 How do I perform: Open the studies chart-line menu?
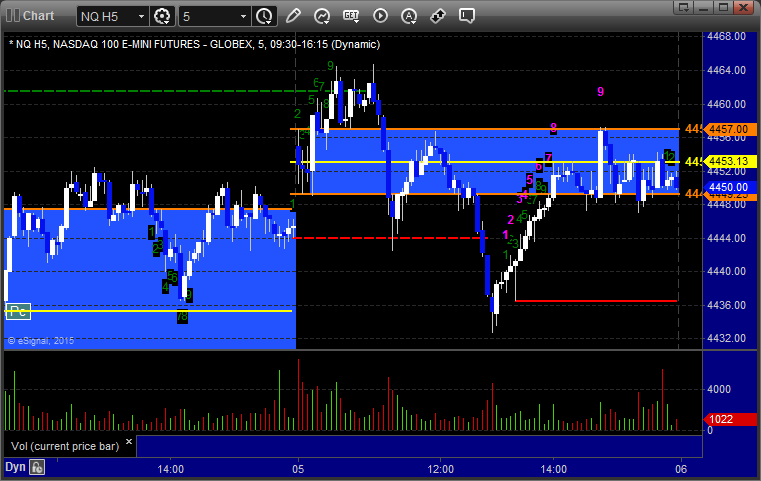(x=322, y=16)
